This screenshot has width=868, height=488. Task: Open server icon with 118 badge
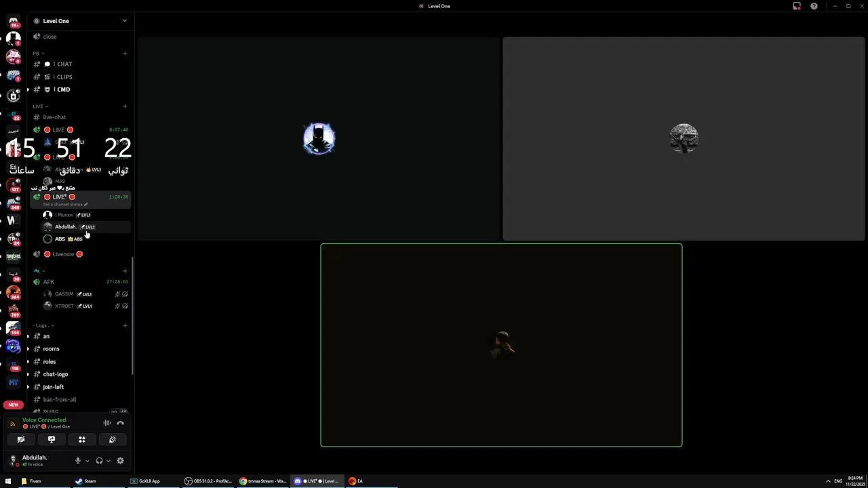[14, 365]
